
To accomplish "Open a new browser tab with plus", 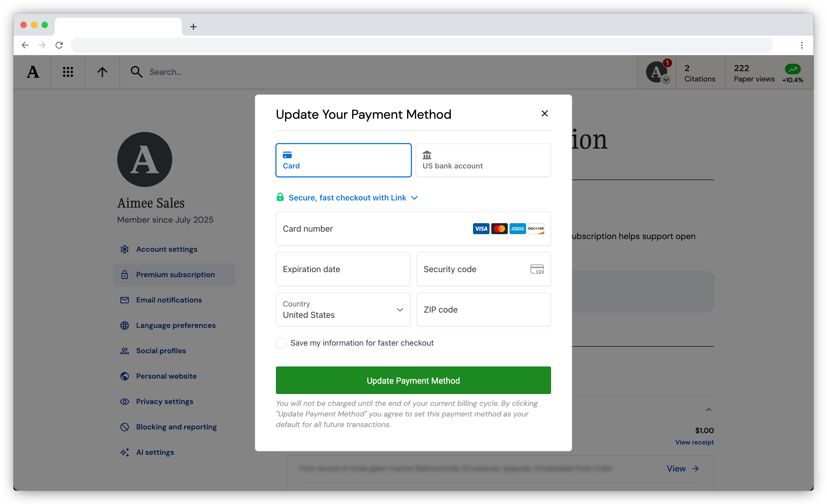I will coord(193,26).
